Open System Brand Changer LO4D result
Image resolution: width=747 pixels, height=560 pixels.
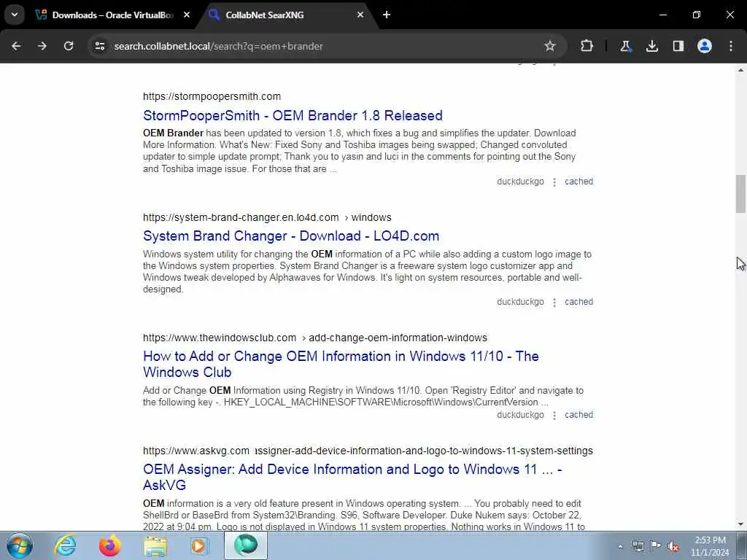pyautogui.click(x=291, y=236)
